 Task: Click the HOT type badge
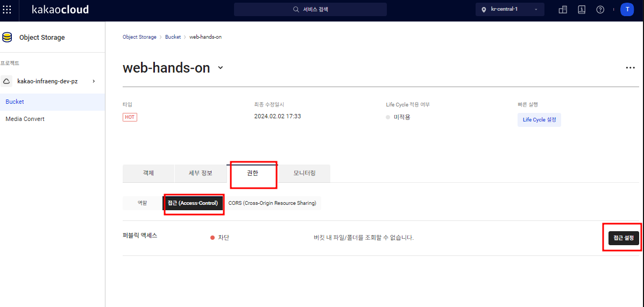[x=130, y=117]
